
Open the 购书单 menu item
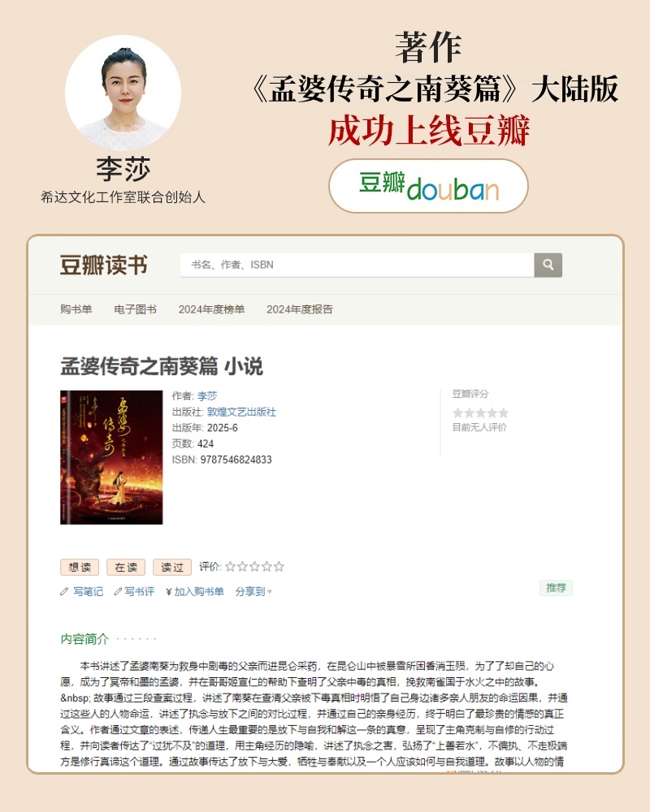tap(76, 309)
